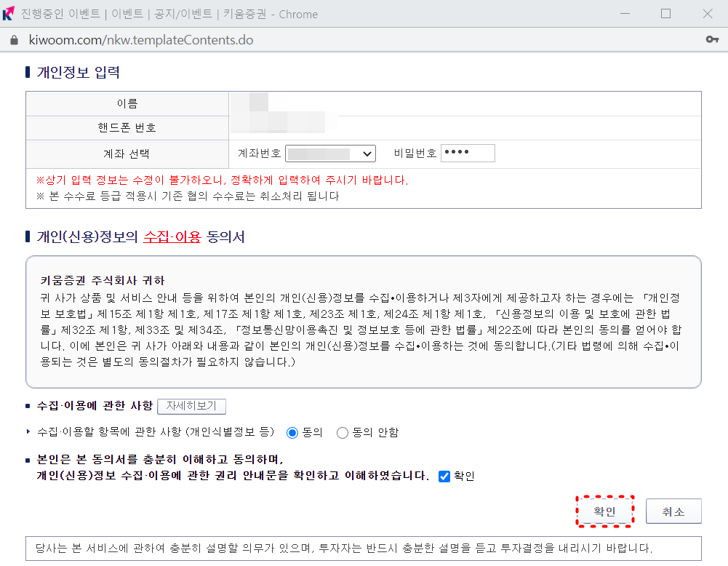Click the 수수료 등급 적용시 notice text
The image size is (728, 566).
coord(188,196)
